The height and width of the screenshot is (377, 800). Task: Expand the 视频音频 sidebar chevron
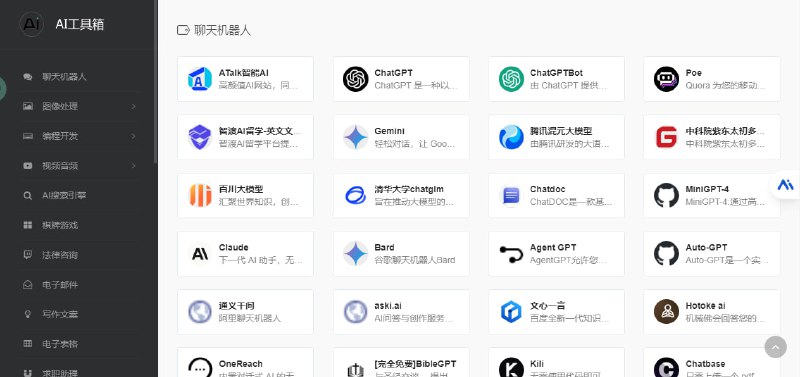tap(134, 166)
